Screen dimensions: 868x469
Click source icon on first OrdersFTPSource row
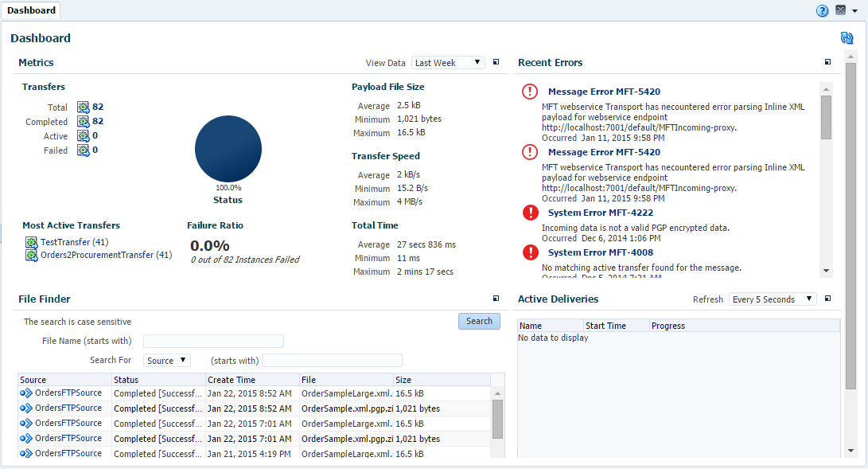[24, 392]
